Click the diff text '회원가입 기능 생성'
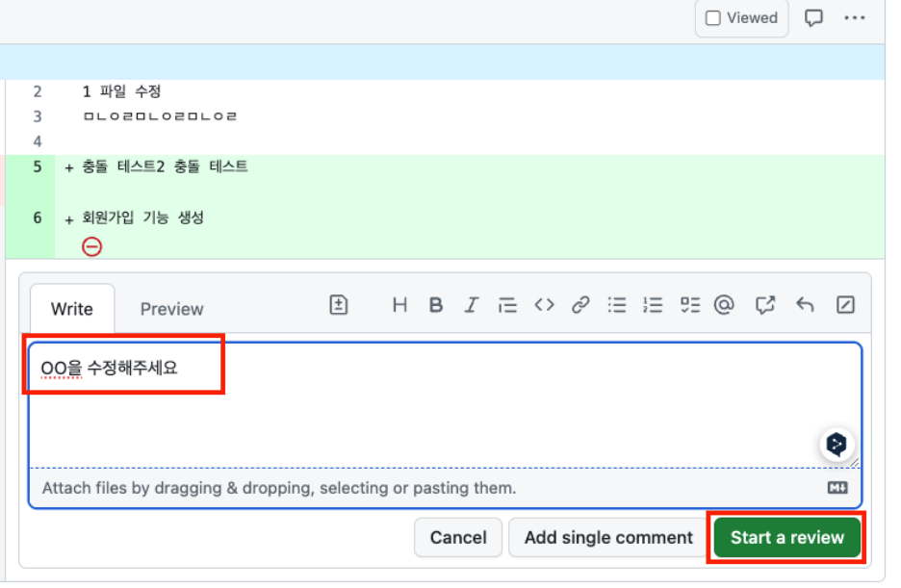Image resolution: width=901 pixels, height=588 pixels. coord(142,217)
